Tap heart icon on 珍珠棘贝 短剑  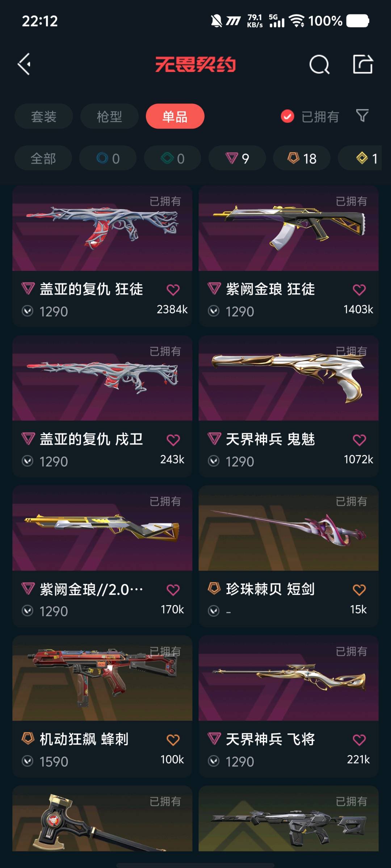[x=359, y=590]
